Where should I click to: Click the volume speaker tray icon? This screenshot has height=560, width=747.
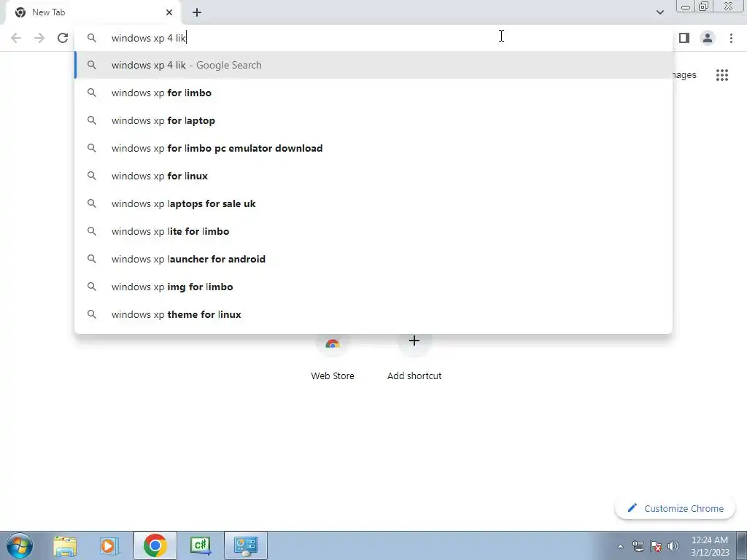coord(673,546)
